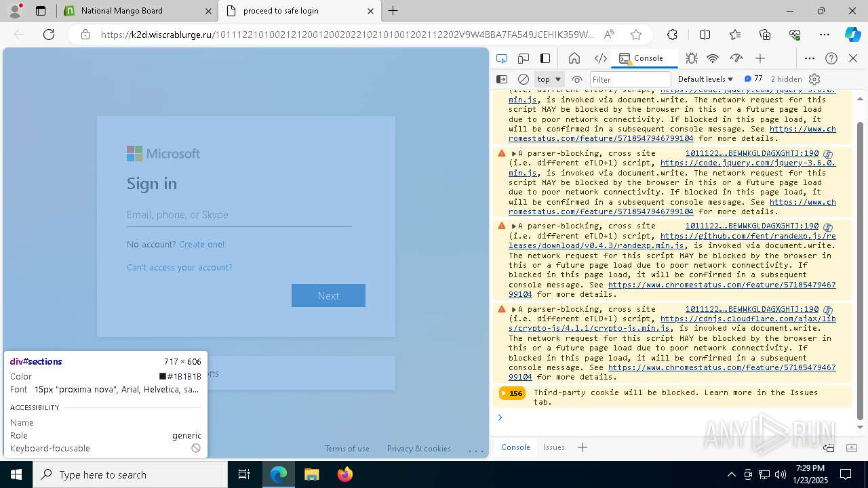Create a live expression with eye icon
This screenshot has width=868, height=488.
577,79
